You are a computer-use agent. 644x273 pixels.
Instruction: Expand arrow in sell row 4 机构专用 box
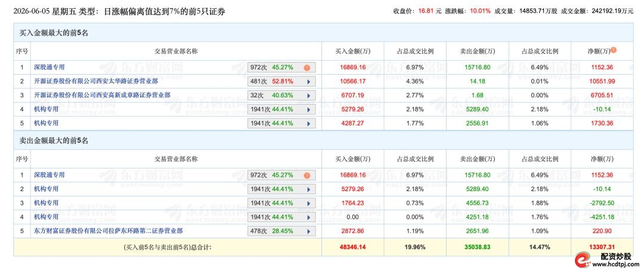pos(309,217)
